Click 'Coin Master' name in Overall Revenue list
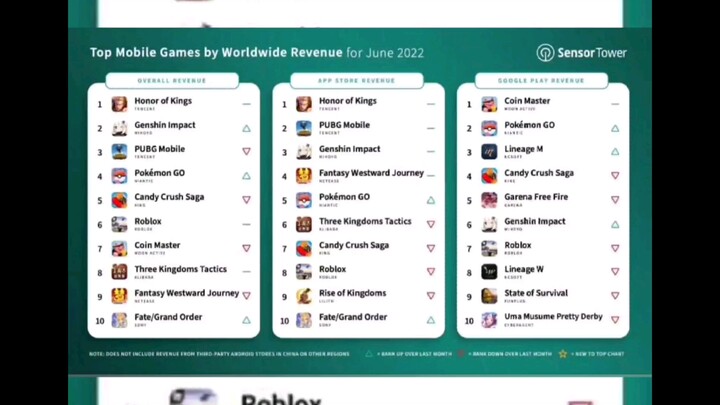 [157, 245]
